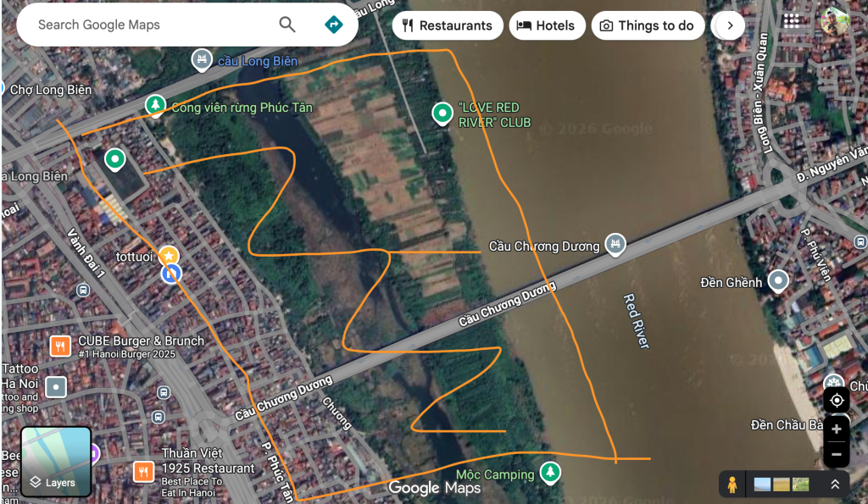Click the Cầu Chương Dương bridge marker
Image resolution: width=868 pixels, height=504 pixels.
(615, 244)
